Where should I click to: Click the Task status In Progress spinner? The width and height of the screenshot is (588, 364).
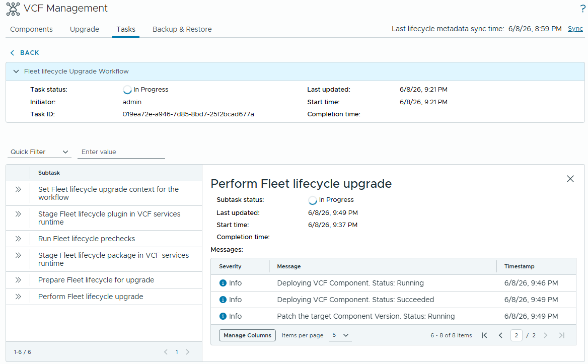tap(127, 90)
